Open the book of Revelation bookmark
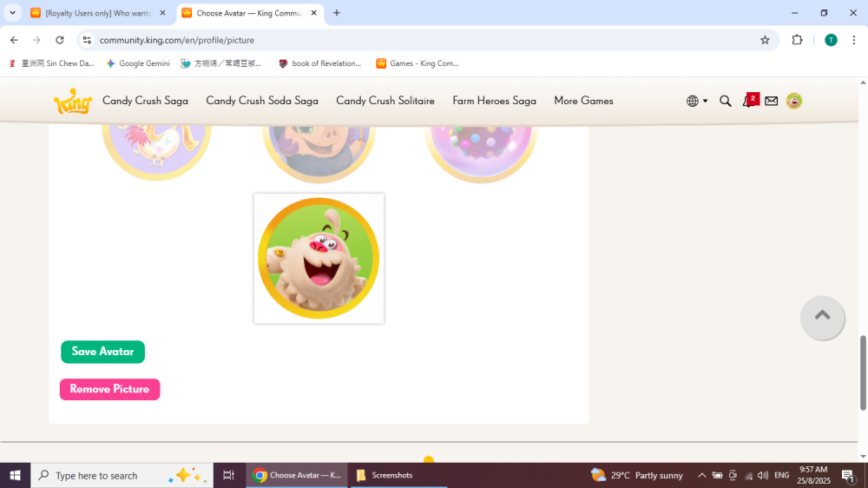The height and width of the screenshot is (488, 868). tap(319, 63)
